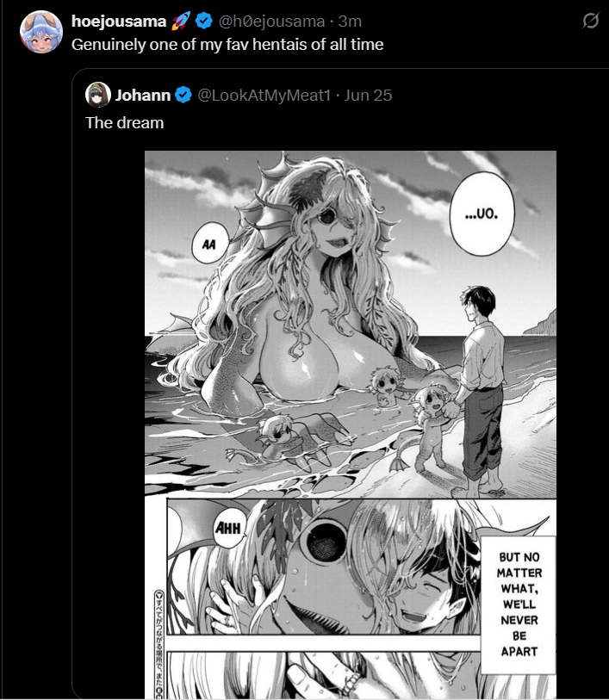Click Johann's small profile avatar

98,95
